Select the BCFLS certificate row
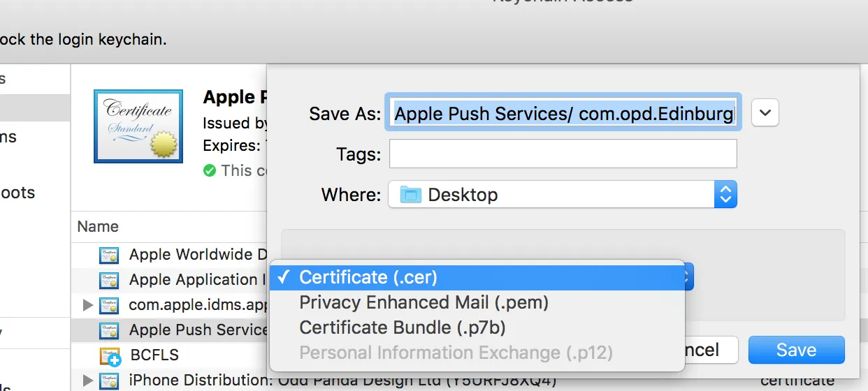The height and width of the screenshot is (391, 868). (x=171, y=355)
